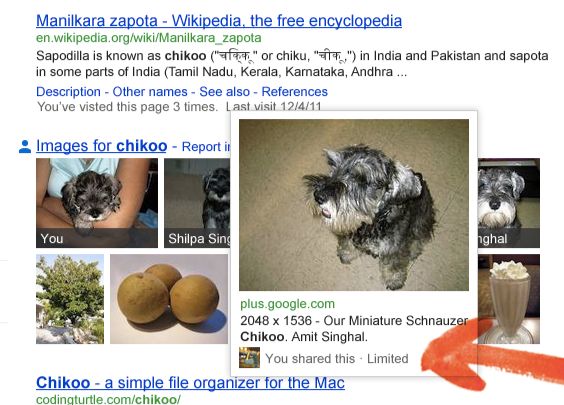Open the sapodilla fruits thumbnail
This screenshot has width=564, height=405.
[x=169, y=299]
